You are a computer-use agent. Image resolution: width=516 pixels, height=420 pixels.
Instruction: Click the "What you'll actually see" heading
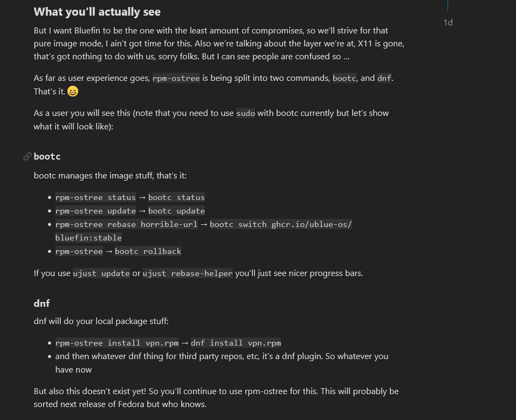[97, 11]
